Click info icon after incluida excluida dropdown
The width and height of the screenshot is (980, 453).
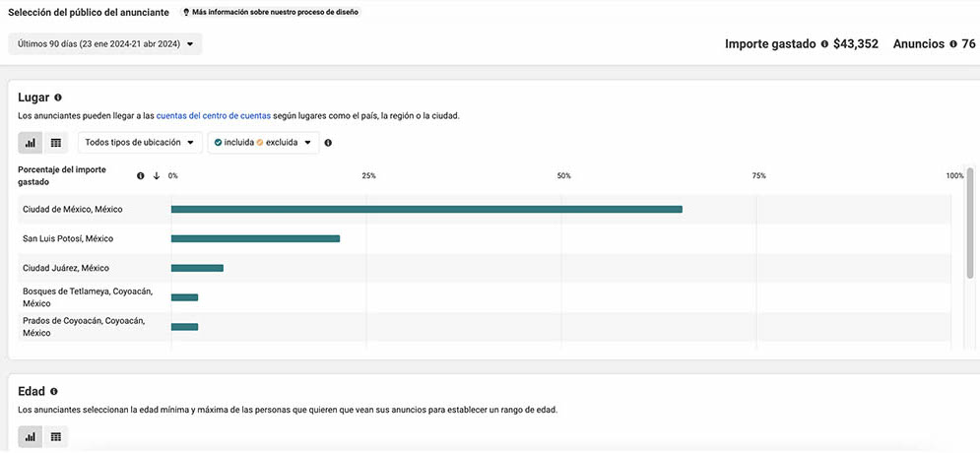pyautogui.click(x=328, y=143)
